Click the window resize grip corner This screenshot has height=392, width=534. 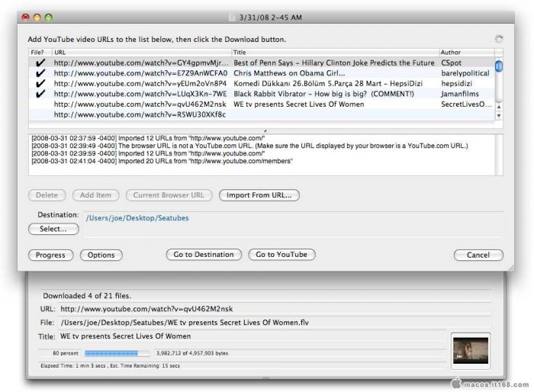click(511, 268)
